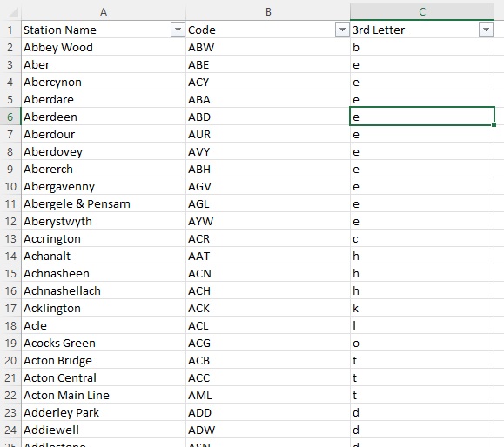Select the 'Abergavenny' cell
Screen dimensions: 504x447
104,186
